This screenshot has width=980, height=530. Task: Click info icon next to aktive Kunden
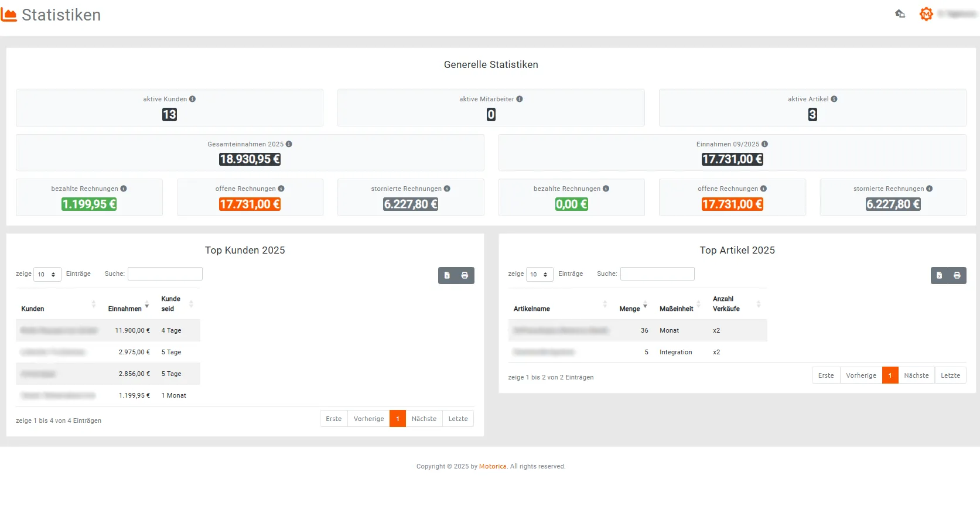point(192,99)
